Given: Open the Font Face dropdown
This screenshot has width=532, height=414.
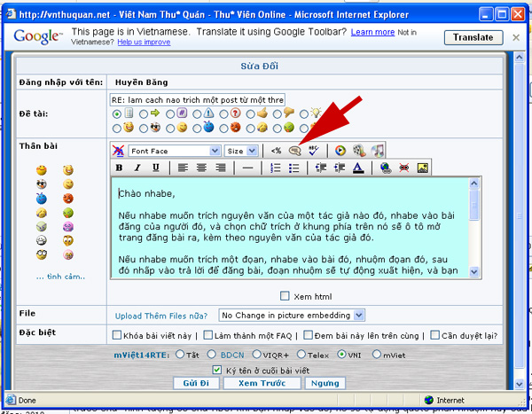Looking at the screenshot, I should [x=175, y=151].
